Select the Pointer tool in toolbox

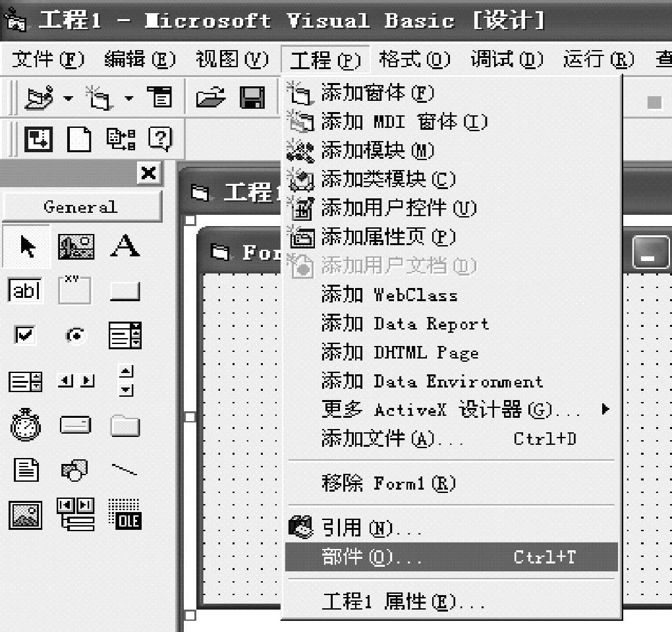[x=26, y=246]
